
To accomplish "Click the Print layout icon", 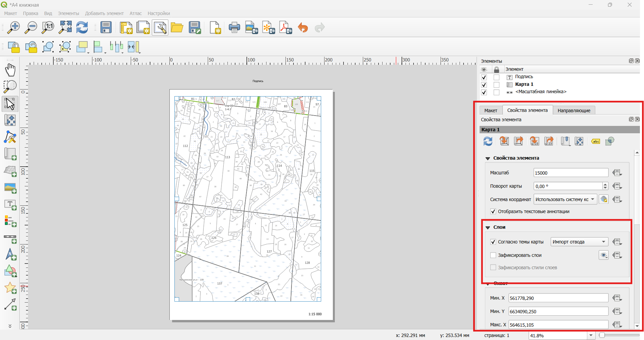I will coord(234,28).
